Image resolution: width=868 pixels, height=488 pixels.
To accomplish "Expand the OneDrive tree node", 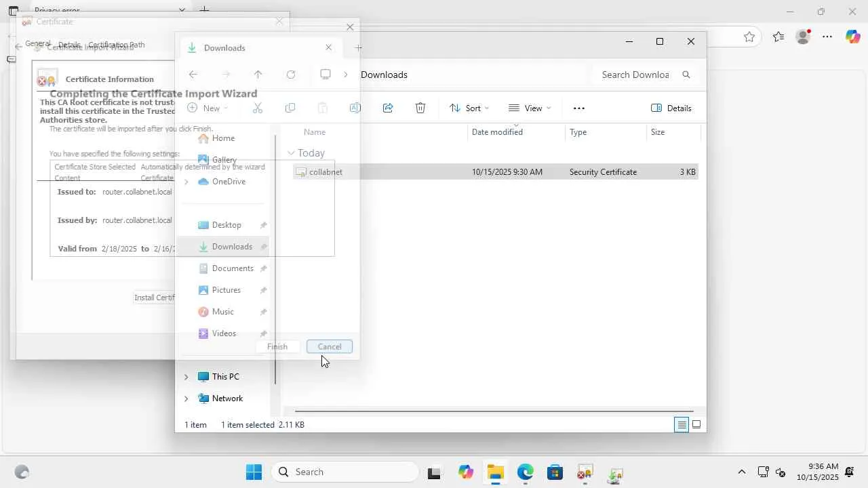I will 186,182.
